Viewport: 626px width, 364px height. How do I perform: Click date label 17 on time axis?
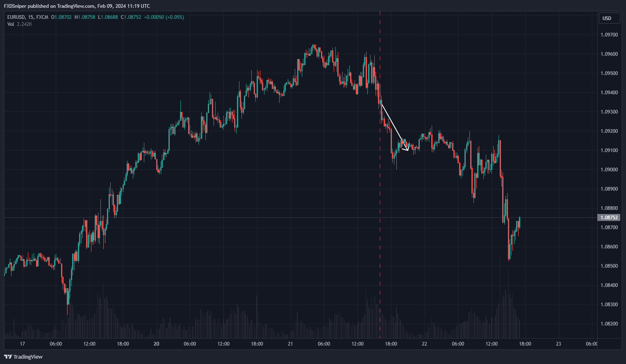coord(22,344)
